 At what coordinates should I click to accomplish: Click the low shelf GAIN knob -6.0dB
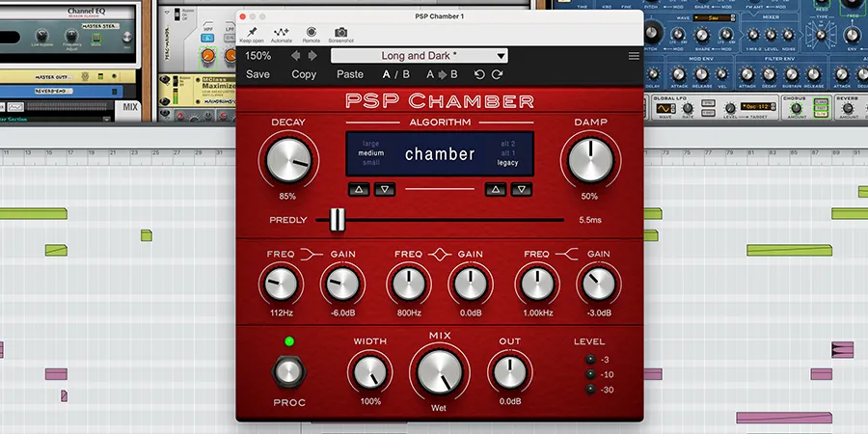(342, 284)
